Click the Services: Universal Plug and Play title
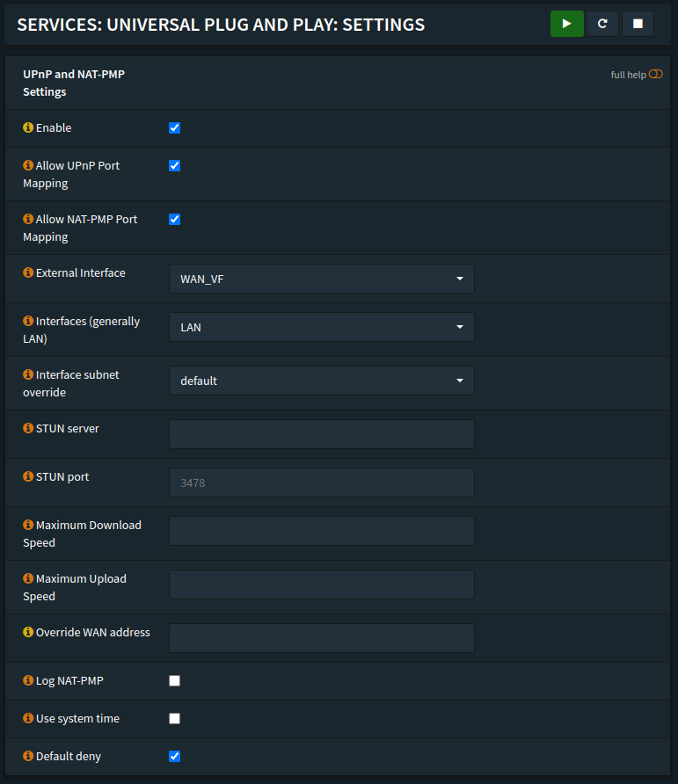Viewport: 678px width, 784px height. (221, 25)
